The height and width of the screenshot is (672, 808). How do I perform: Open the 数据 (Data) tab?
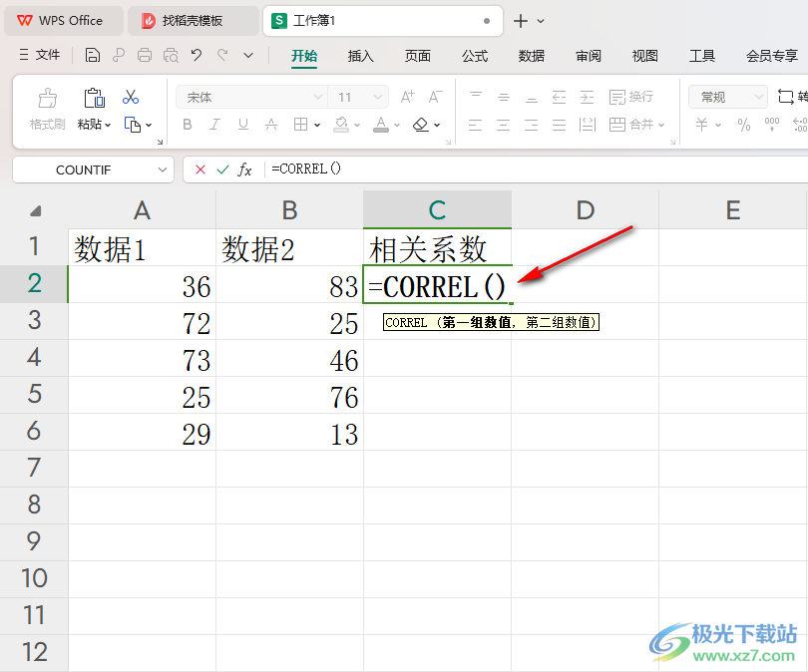click(x=532, y=55)
